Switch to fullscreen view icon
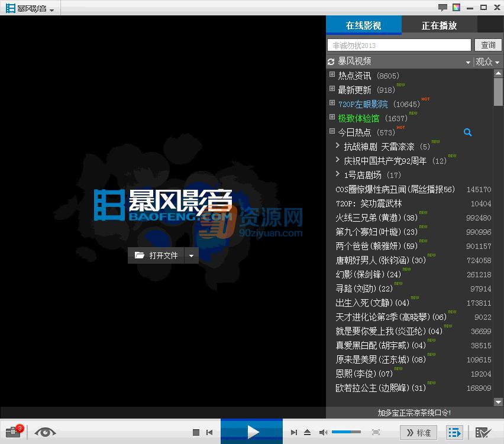 click(x=376, y=432)
